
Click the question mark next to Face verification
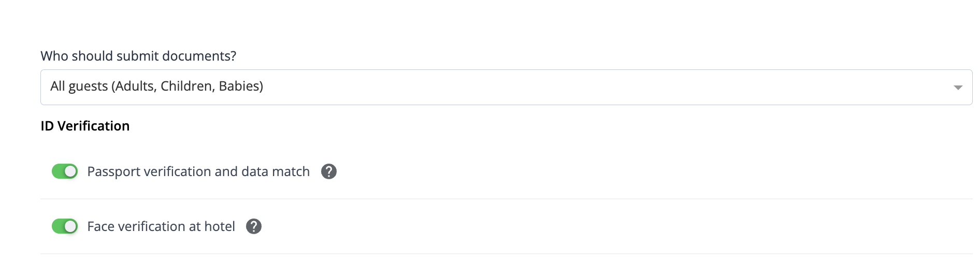[x=254, y=226]
